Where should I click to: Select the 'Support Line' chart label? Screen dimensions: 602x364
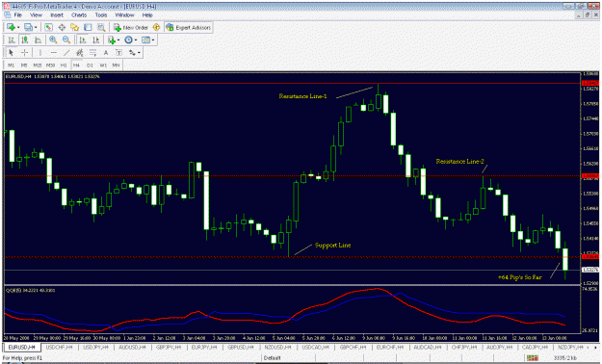[333, 245]
